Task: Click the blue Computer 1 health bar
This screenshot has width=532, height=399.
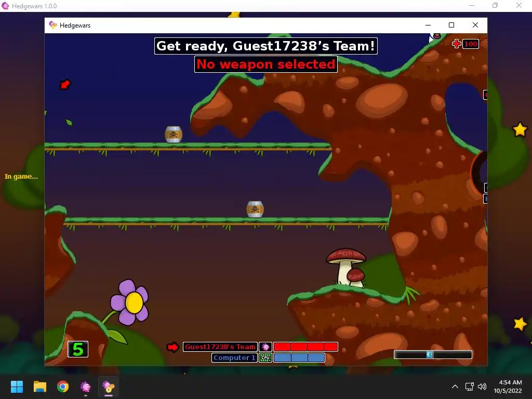Action: pyautogui.click(x=299, y=357)
